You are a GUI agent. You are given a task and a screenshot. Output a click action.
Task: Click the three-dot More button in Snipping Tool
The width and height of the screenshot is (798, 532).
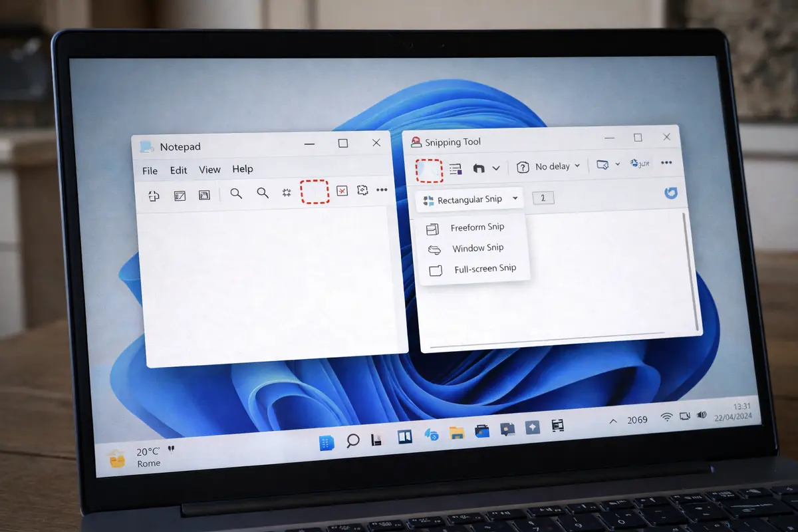[666, 162]
